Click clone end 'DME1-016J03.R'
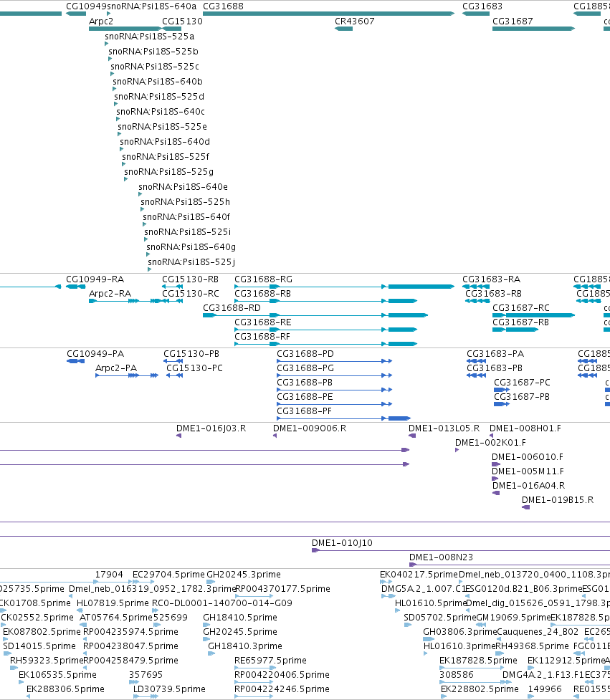The height and width of the screenshot is (700, 610). pos(211,428)
